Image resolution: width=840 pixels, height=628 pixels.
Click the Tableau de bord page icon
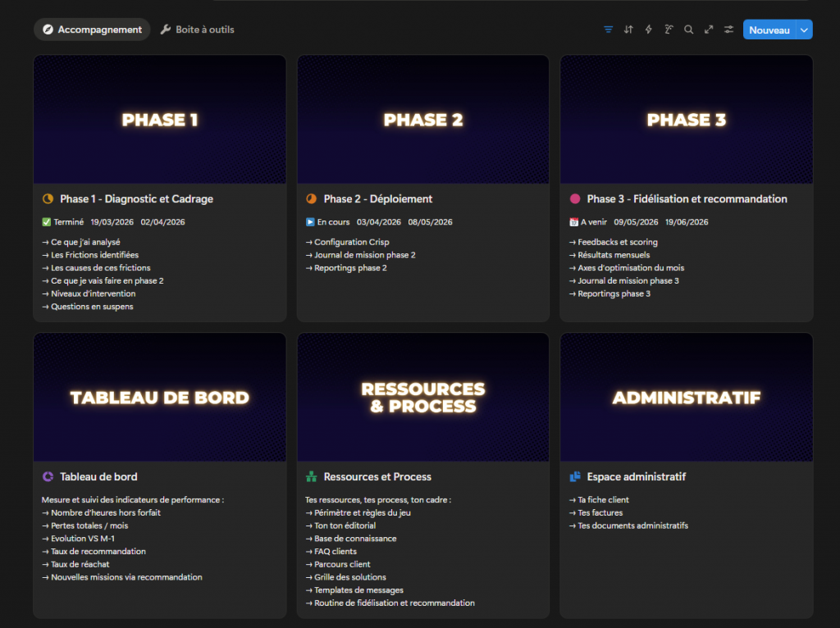tap(48, 476)
